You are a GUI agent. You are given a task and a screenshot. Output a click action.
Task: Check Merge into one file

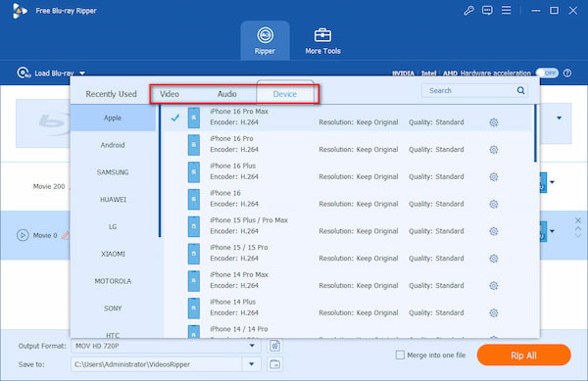400,355
